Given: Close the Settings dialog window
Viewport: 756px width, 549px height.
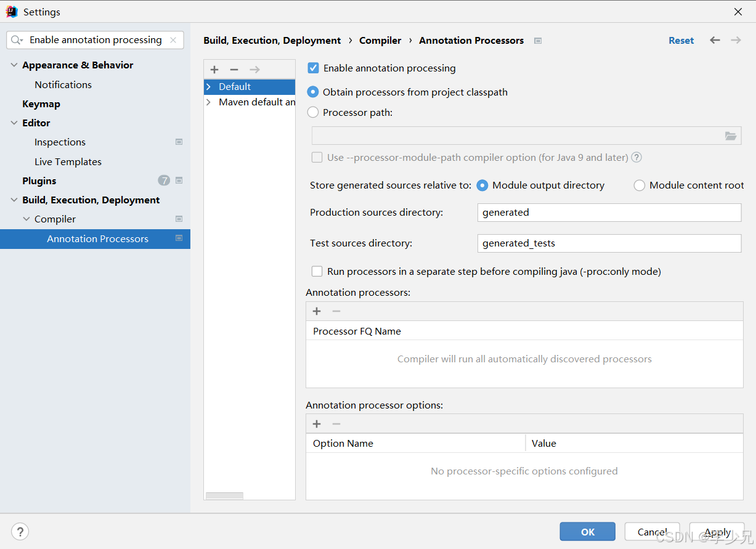Looking at the screenshot, I should [738, 12].
